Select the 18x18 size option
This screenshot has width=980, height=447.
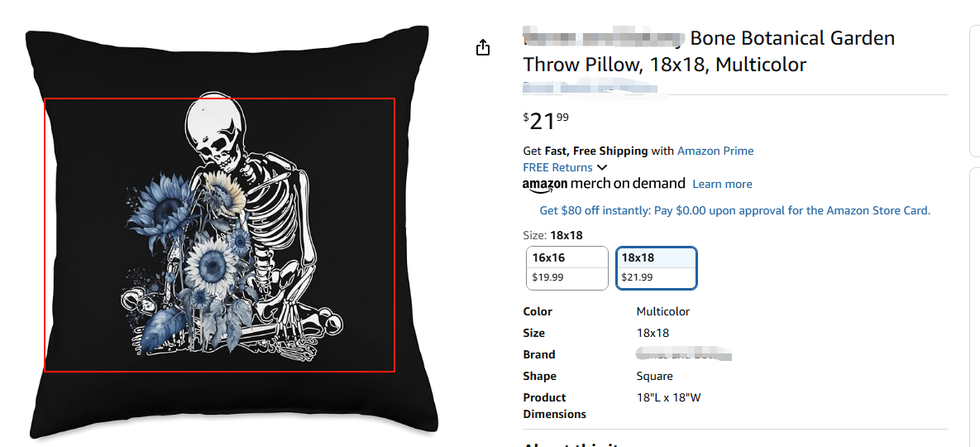(657, 267)
